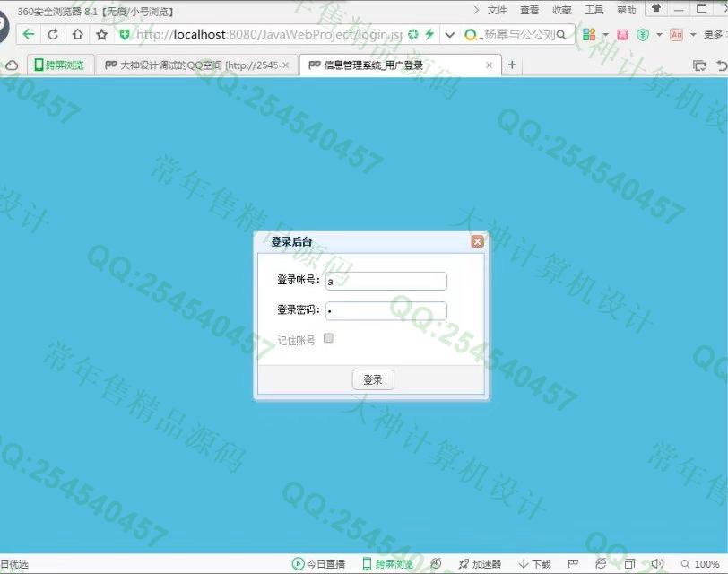This screenshot has height=574, width=728.
Task: Expand the address bar dropdown arrow
Action: (449, 34)
